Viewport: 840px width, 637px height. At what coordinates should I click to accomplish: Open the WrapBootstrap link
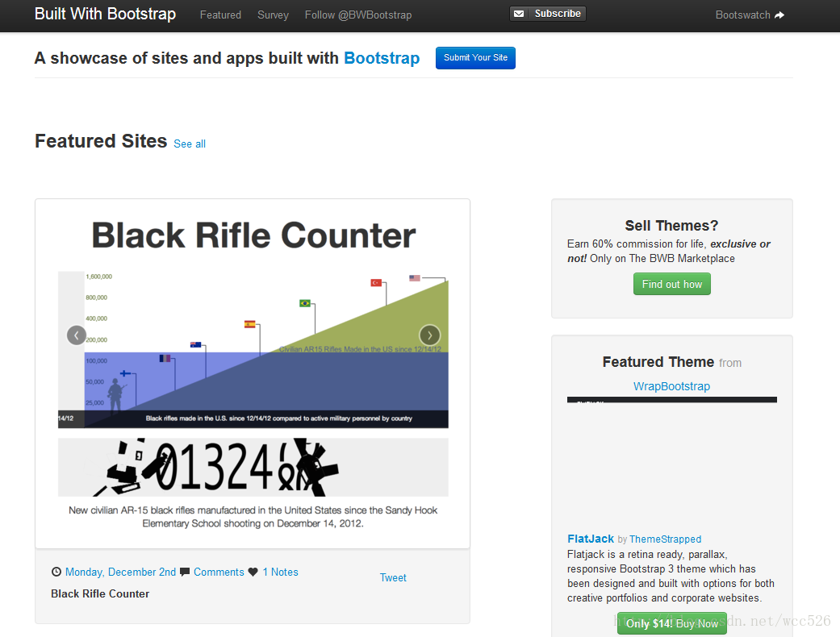[x=672, y=386]
